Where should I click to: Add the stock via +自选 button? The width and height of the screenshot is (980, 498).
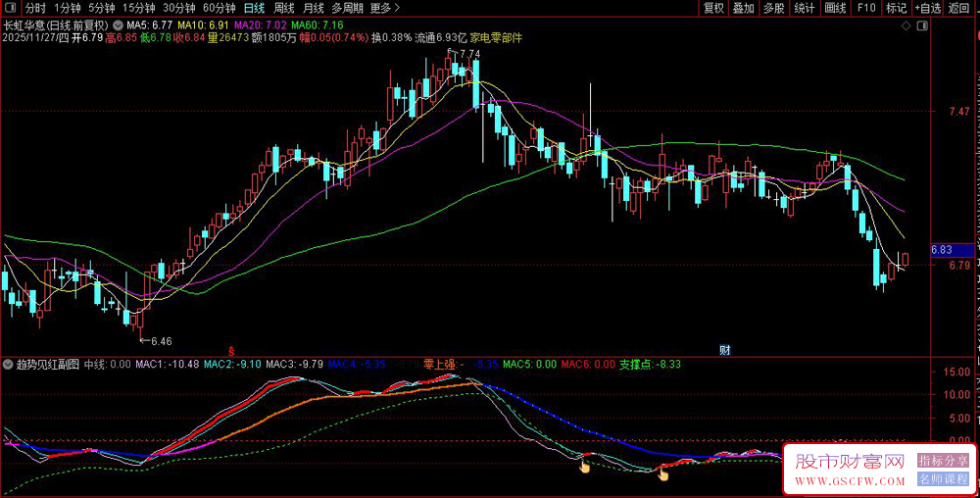[x=927, y=8]
